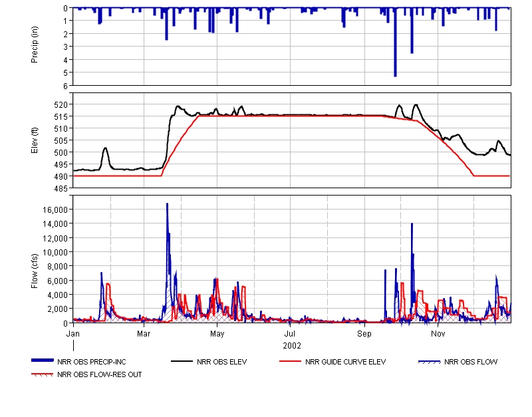Click the 14,000 flow axis label

click(55, 224)
